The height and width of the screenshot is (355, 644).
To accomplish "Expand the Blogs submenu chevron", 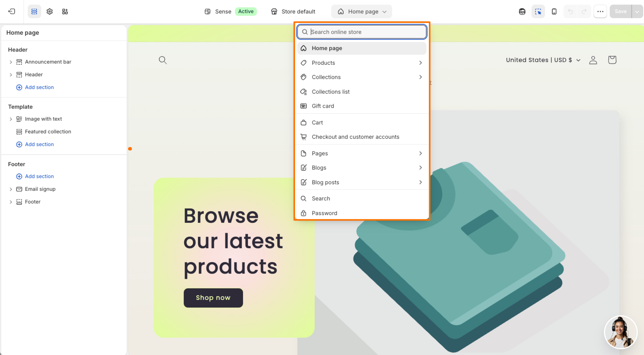I will pos(421,168).
